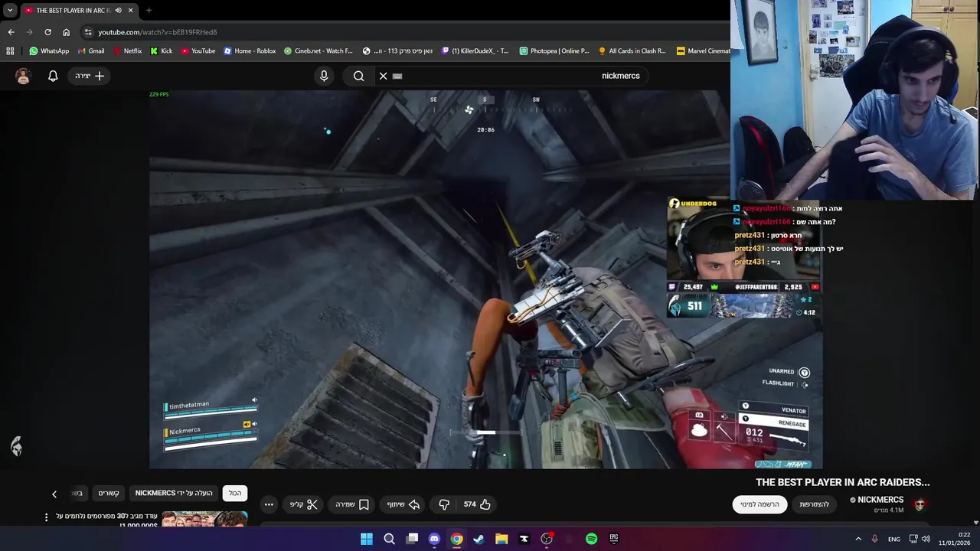Mute the YouTube tab audio icon
Viewport: 980px width, 551px height.
tap(118, 11)
